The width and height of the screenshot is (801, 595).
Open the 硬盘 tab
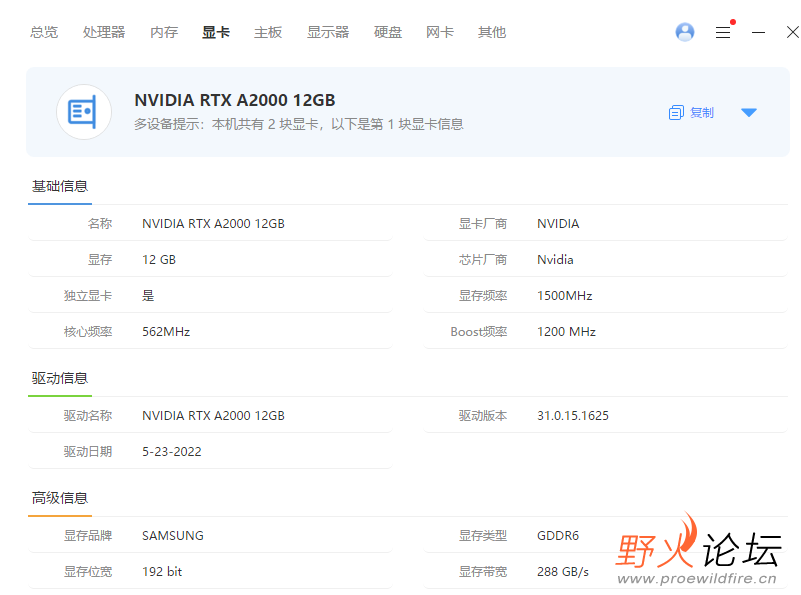[388, 32]
